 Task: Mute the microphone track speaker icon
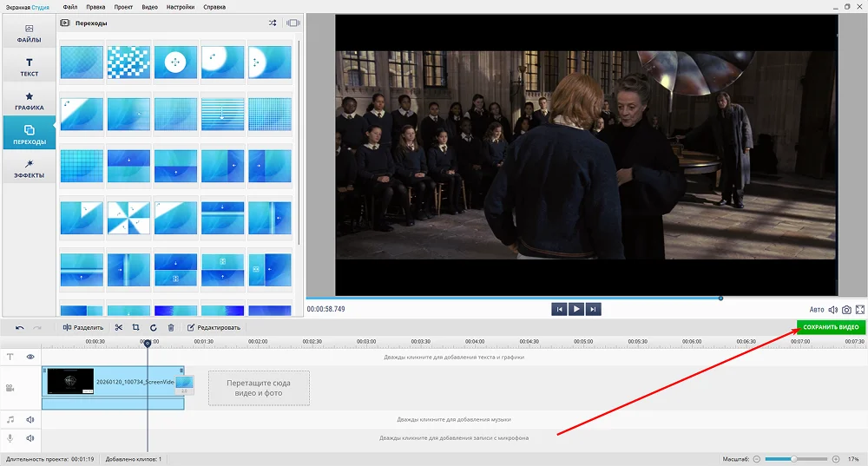tap(30, 437)
